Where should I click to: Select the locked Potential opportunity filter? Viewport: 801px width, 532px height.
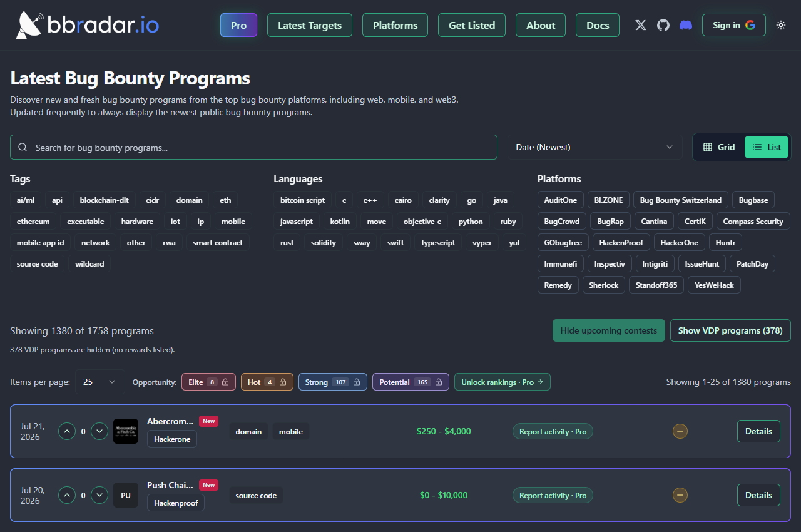click(411, 382)
